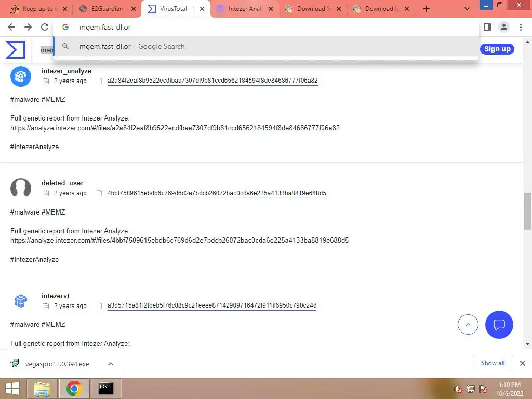Image resolution: width=532 pixels, height=399 pixels.
Task: Click the file icon before the a2a84f2e hash
Action: (99, 81)
